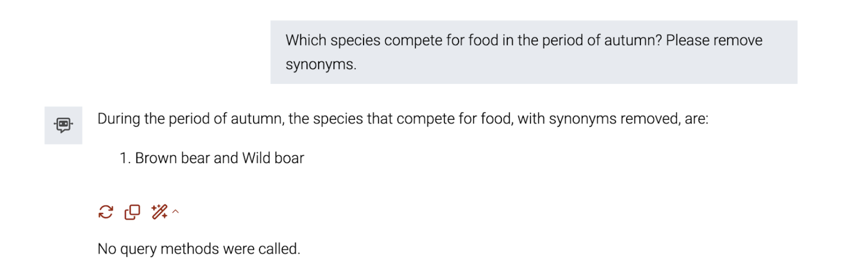Click the "No query methods were called." text
Image resolution: width=868 pixels, height=273 pixels.
[x=199, y=249]
